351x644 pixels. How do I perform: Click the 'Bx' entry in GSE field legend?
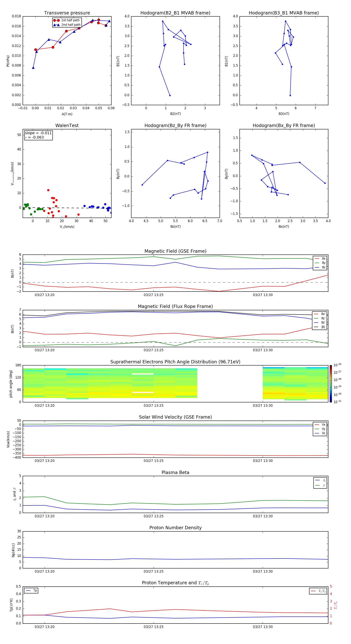click(320, 259)
